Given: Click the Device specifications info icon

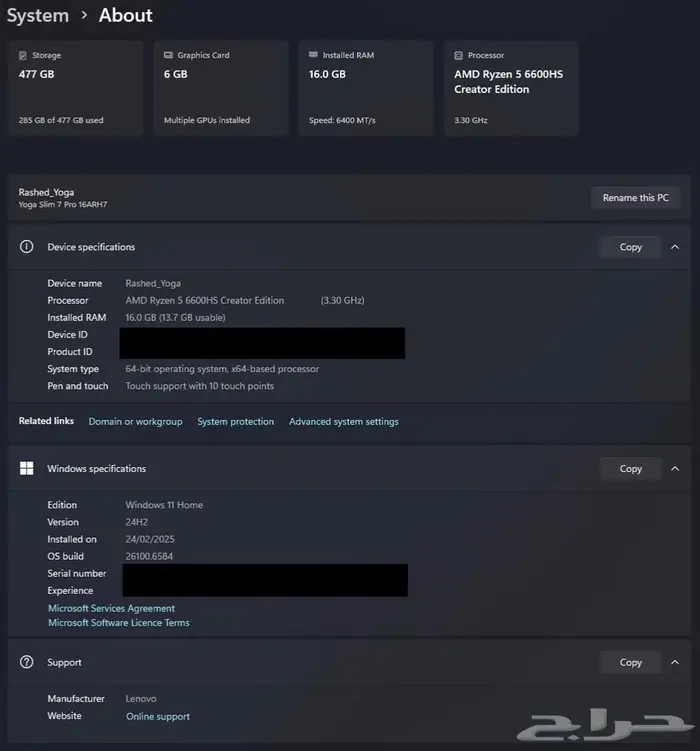Looking at the screenshot, I should tap(27, 247).
